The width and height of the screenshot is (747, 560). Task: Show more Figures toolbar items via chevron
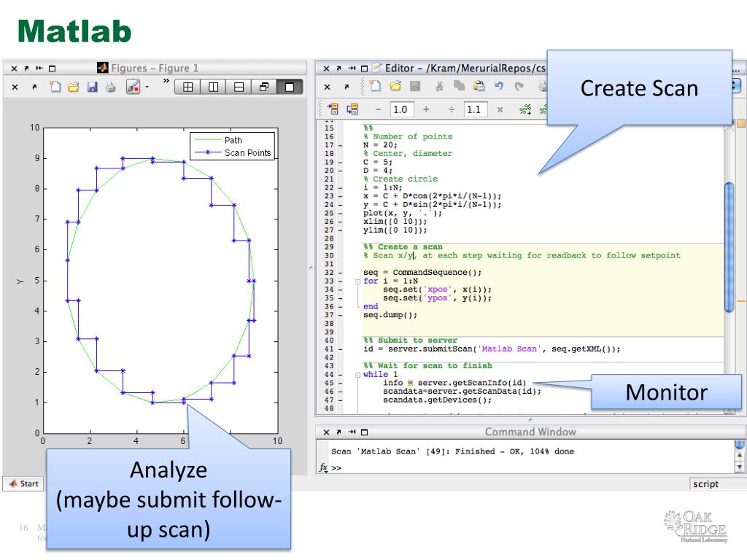[x=166, y=81]
